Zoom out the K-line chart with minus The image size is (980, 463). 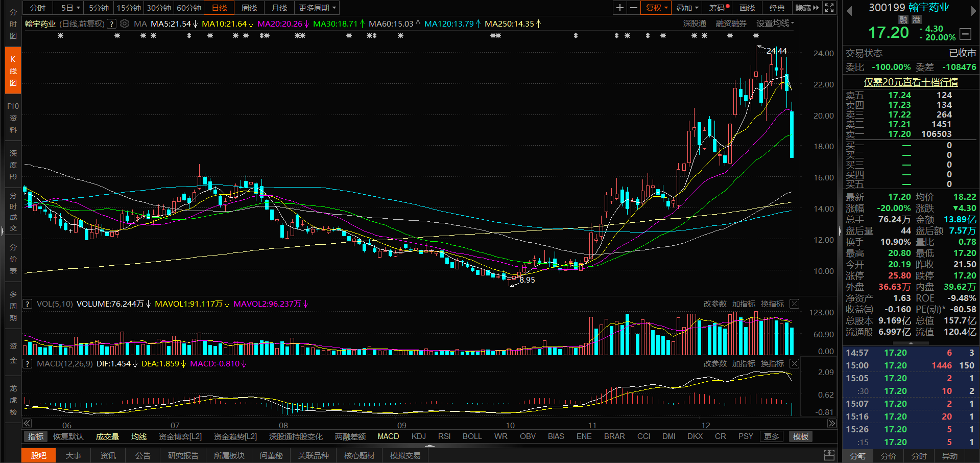pos(634,8)
